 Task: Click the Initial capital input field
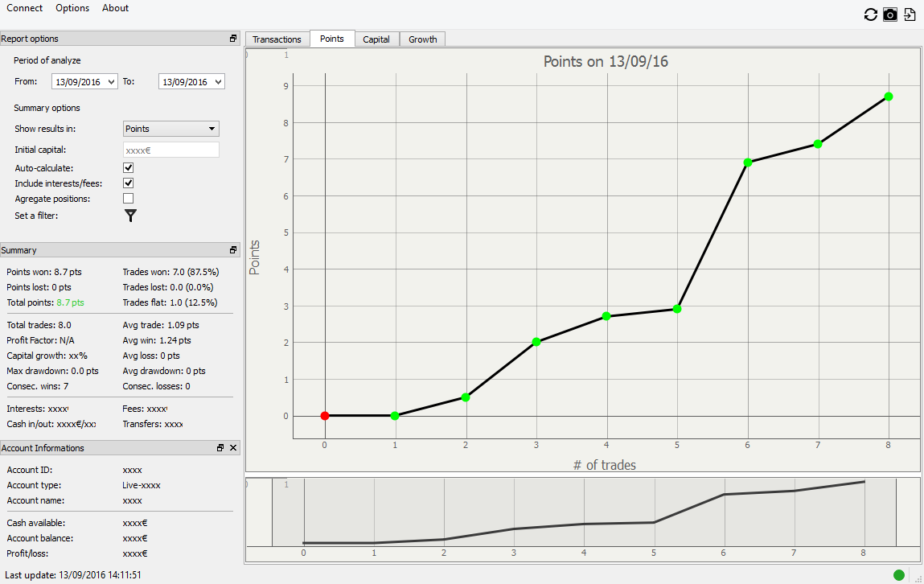click(x=171, y=150)
